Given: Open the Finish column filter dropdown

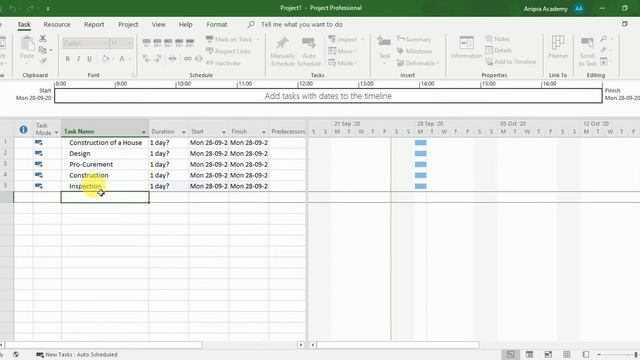Looking at the screenshot, I should 264,132.
